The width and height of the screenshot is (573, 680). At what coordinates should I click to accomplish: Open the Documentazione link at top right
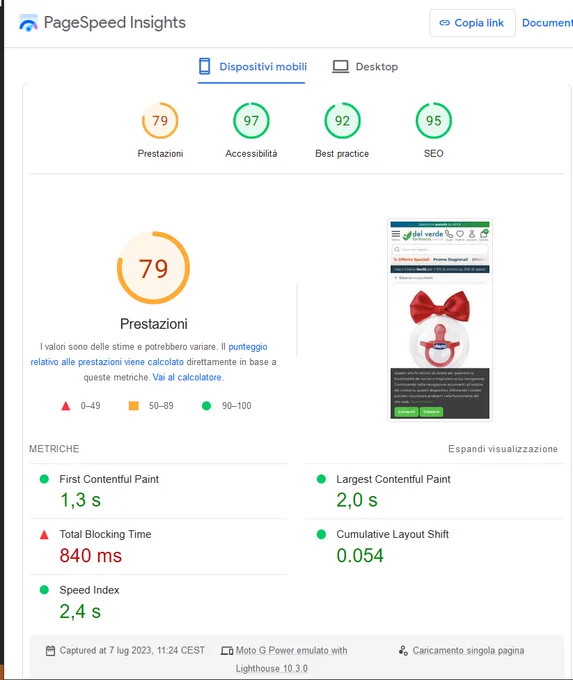coord(547,23)
